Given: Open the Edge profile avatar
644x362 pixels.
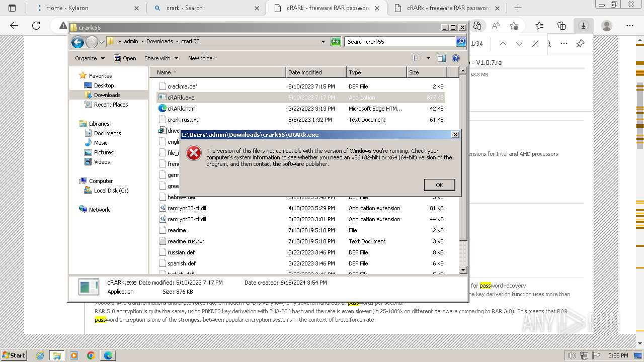Looking at the screenshot, I should (x=607, y=26).
